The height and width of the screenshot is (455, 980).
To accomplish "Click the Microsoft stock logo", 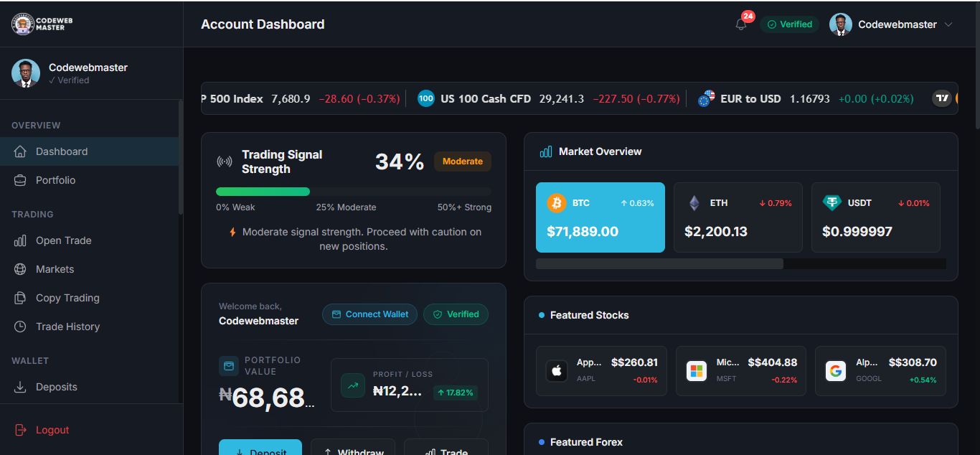I will pyautogui.click(x=697, y=371).
